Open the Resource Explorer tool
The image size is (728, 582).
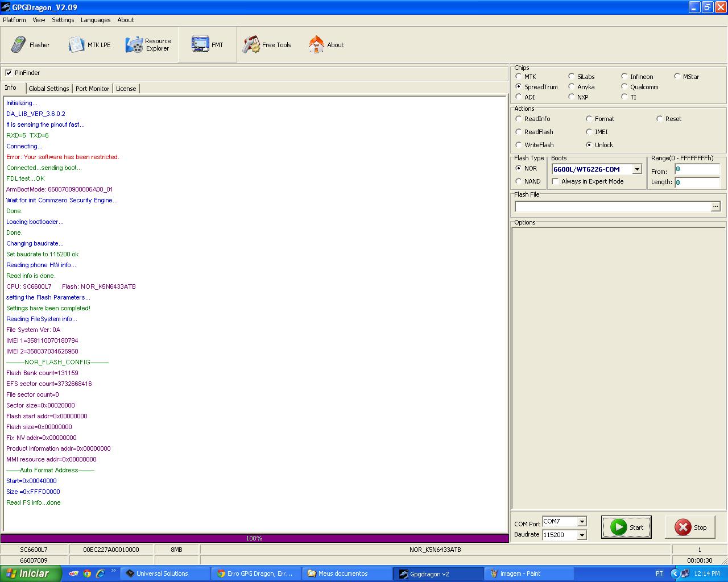148,45
